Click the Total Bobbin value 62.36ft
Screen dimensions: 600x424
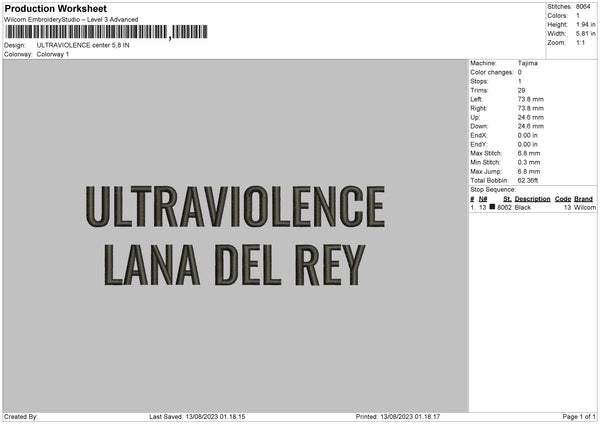point(528,181)
